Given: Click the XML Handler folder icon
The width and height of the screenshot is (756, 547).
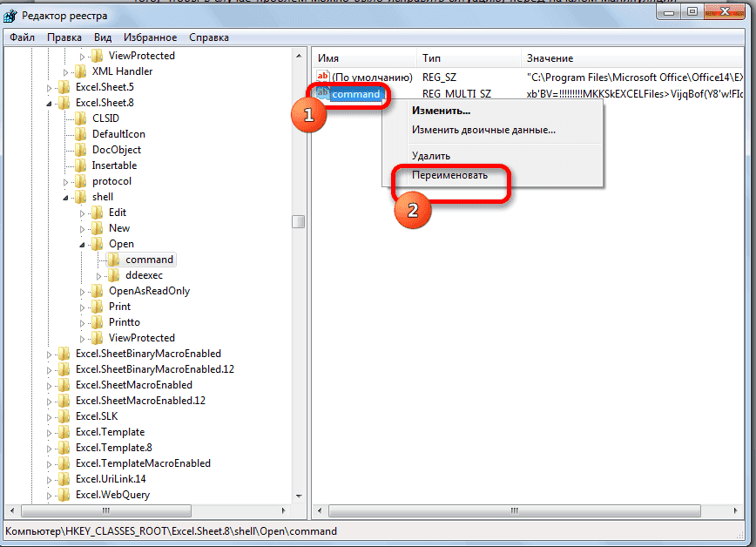Looking at the screenshot, I should click(81, 72).
